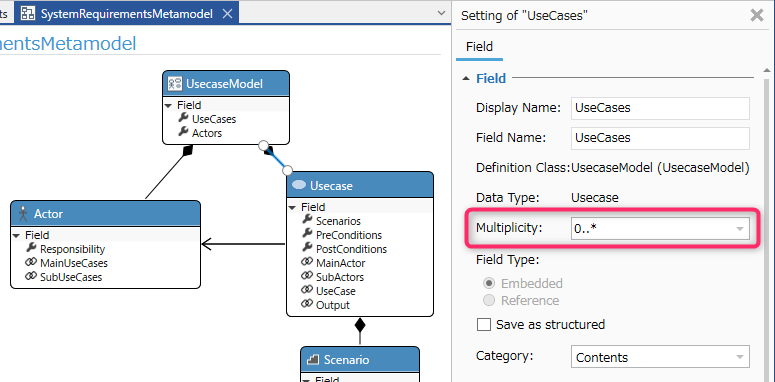775x382 pixels.
Task: Select the Field tab in settings panel
Action: pyautogui.click(x=479, y=46)
